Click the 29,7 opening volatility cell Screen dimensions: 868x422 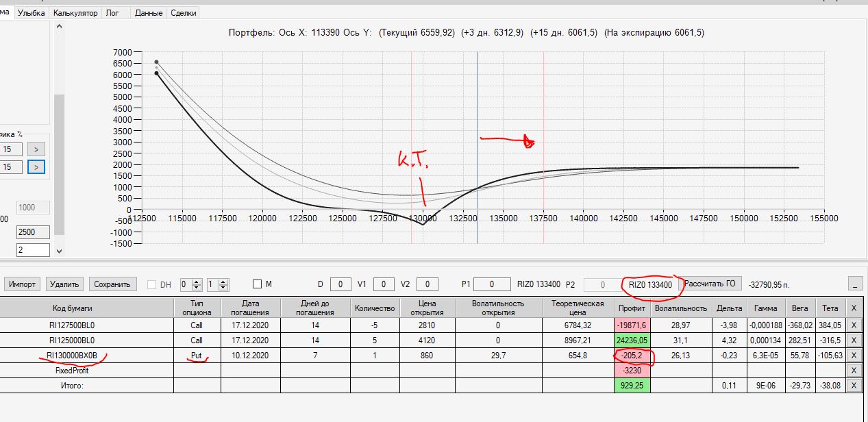[498, 355]
